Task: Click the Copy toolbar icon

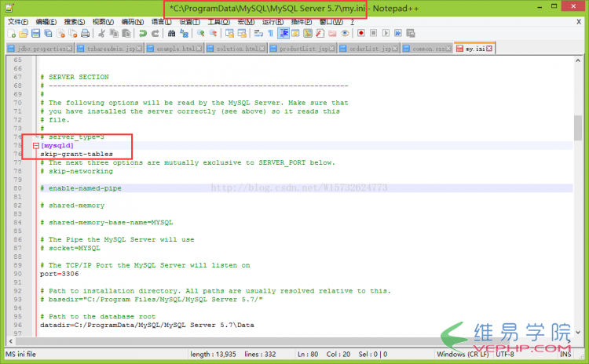Action: point(114,34)
